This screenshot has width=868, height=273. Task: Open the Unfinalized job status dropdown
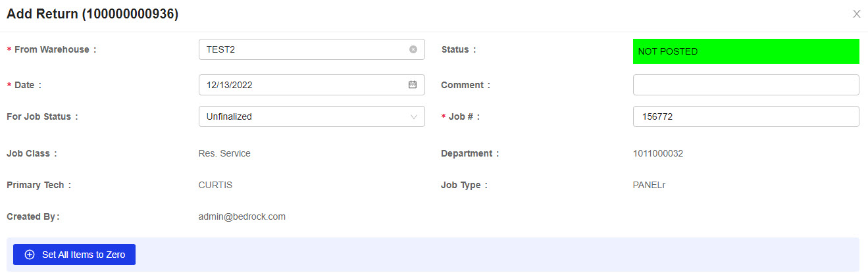point(312,116)
